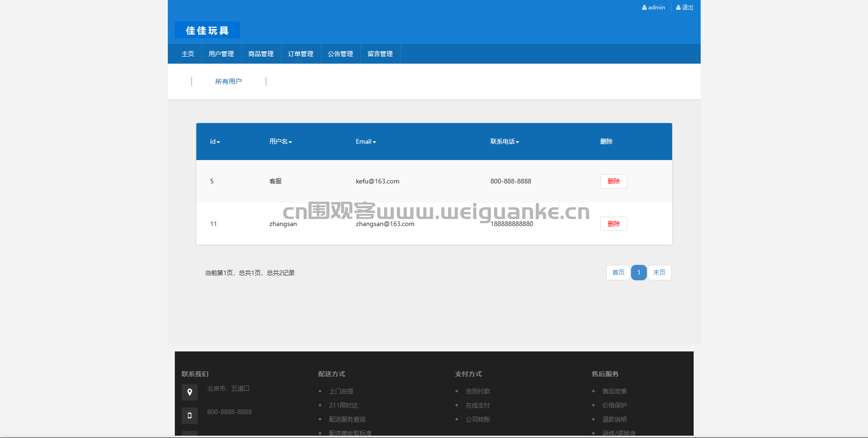Image resolution: width=868 pixels, height=438 pixels.
Task: Go to 末页 last page
Action: [660, 272]
